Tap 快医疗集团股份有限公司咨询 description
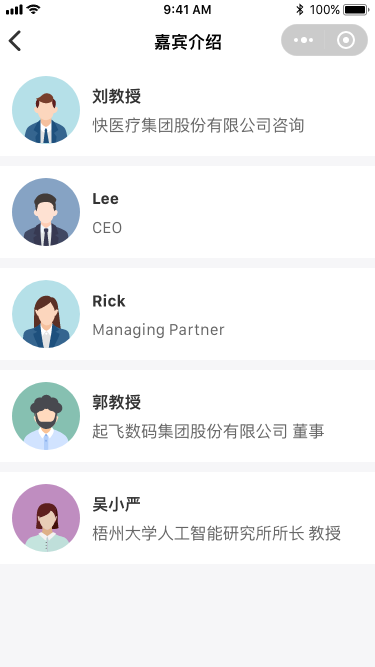The height and width of the screenshot is (667, 375). click(198, 126)
